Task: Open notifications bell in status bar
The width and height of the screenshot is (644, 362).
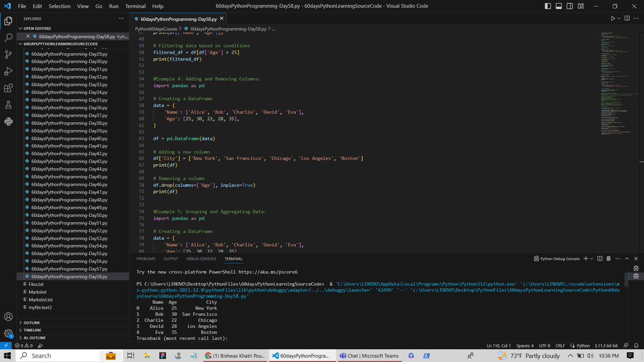Action: [636, 345]
